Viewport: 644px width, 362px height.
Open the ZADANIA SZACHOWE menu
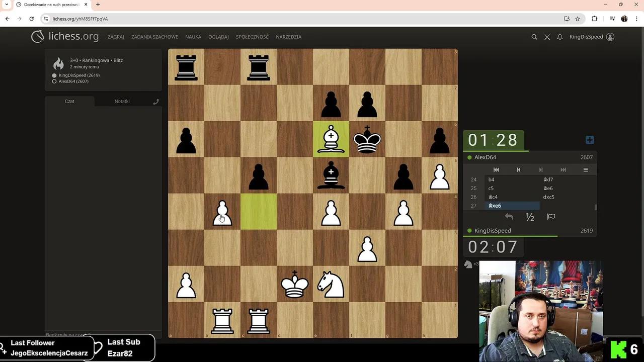pos(154,37)
